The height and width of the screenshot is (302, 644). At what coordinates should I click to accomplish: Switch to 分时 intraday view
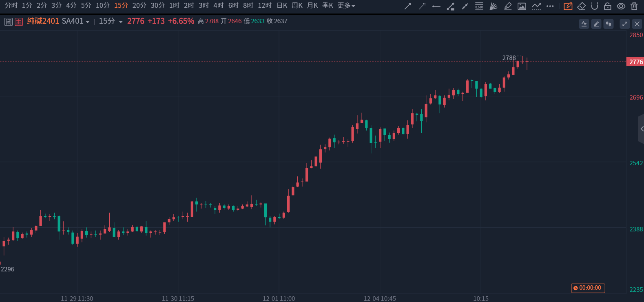[x=11, y=6]
